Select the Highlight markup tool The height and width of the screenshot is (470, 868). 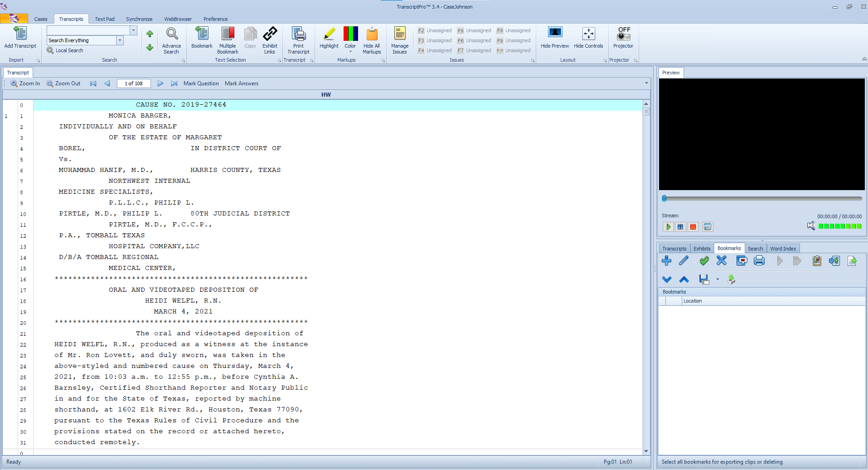click(x=329, y=40)
